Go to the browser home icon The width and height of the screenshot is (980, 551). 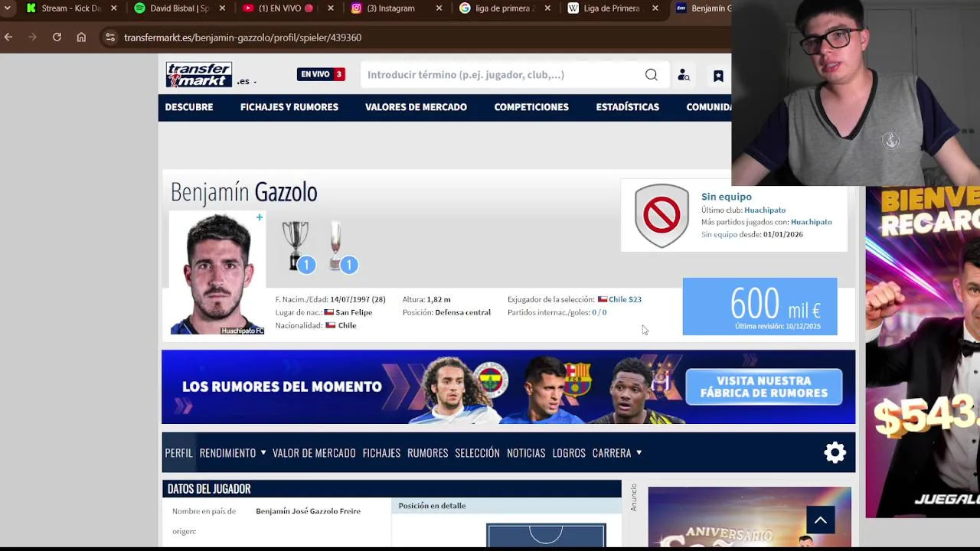(81, 37)
